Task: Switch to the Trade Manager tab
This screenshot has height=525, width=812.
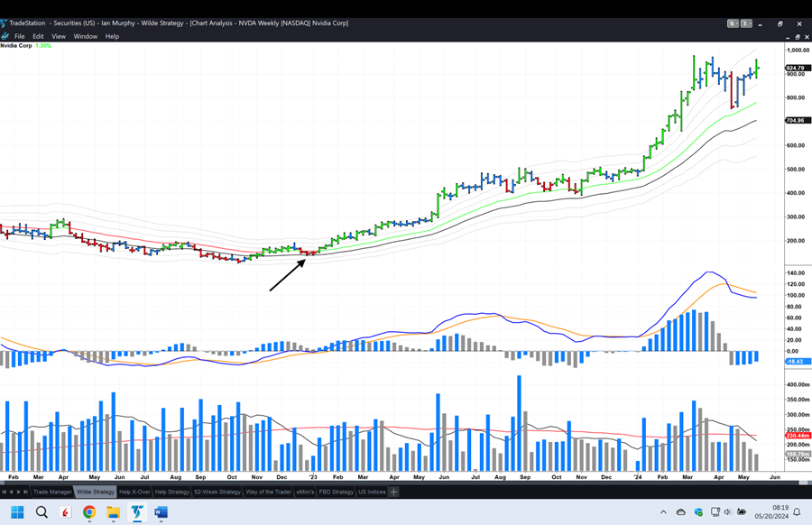Action: pos(52,492)
